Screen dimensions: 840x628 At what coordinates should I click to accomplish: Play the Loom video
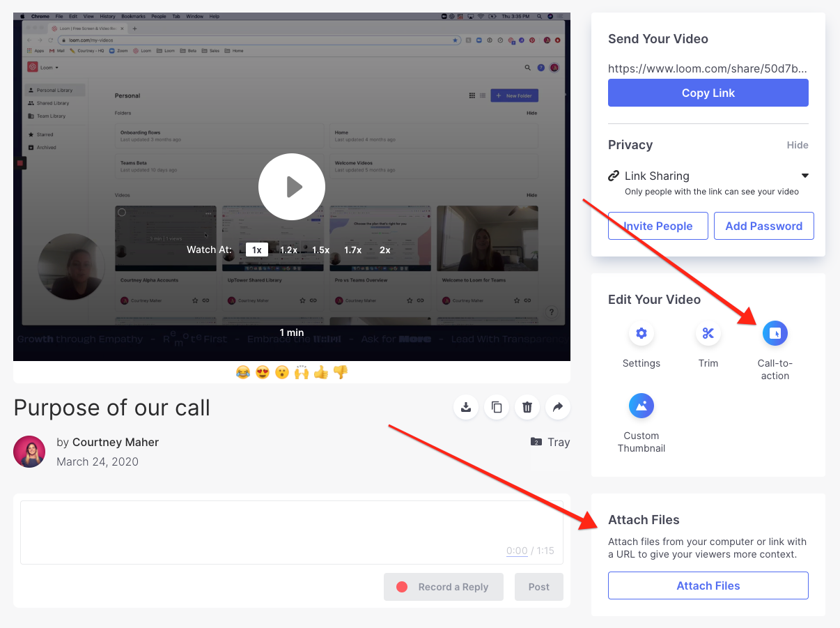click(x=292, y=187)
